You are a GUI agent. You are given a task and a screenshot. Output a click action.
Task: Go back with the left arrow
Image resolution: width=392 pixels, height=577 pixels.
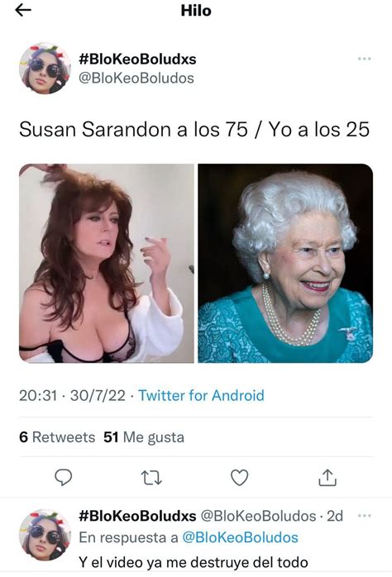23,10
